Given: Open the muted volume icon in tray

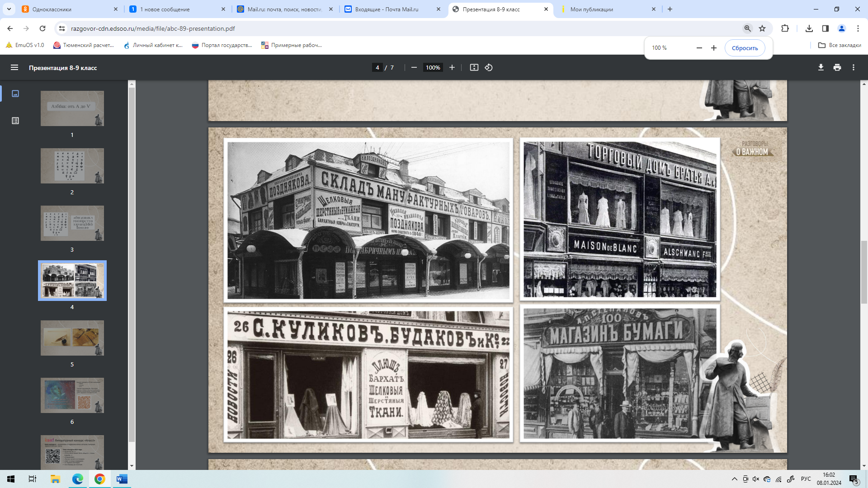Looking at the screenshot, I should tap(756, 479).
